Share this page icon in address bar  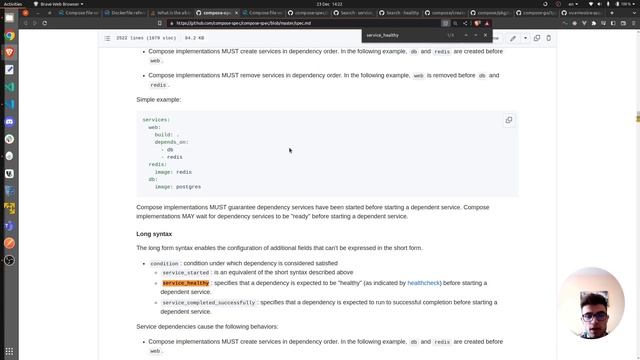click(x=465, y=23)
